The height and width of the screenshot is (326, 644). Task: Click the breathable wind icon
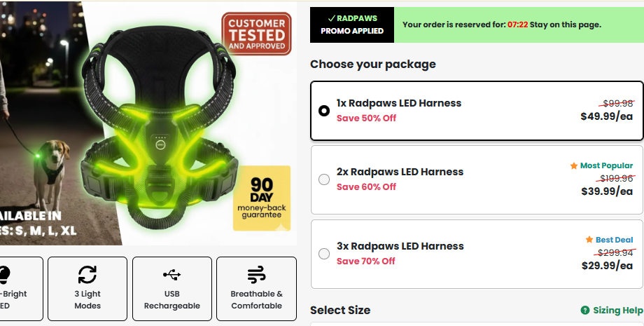tap(256, 274)
